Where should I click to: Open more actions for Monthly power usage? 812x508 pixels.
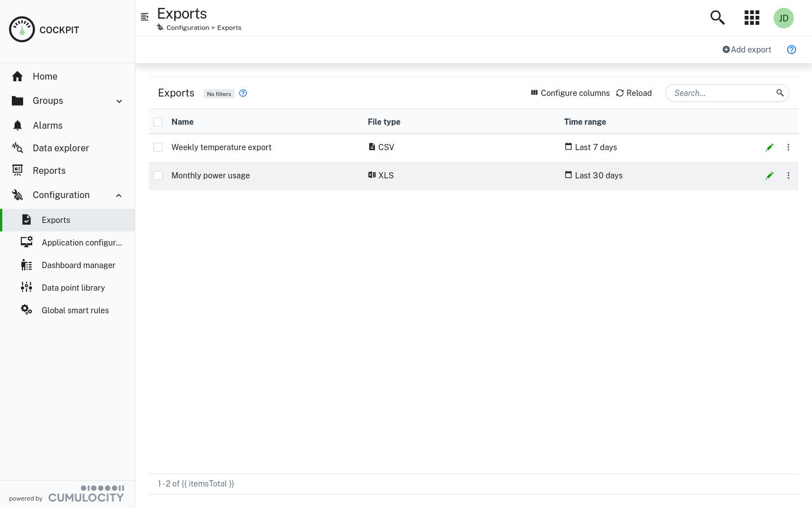pyautogui.click(x=788, y=176)
